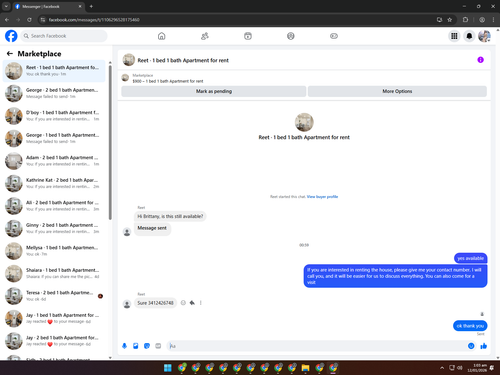Choose a sticker icon
500x375 pixels.
point(147,346)
